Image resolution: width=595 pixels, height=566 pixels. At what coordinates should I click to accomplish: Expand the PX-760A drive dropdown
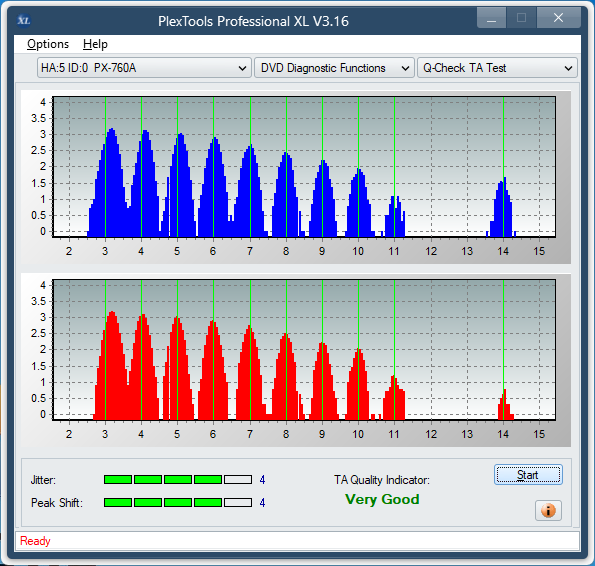click(144, 68)
